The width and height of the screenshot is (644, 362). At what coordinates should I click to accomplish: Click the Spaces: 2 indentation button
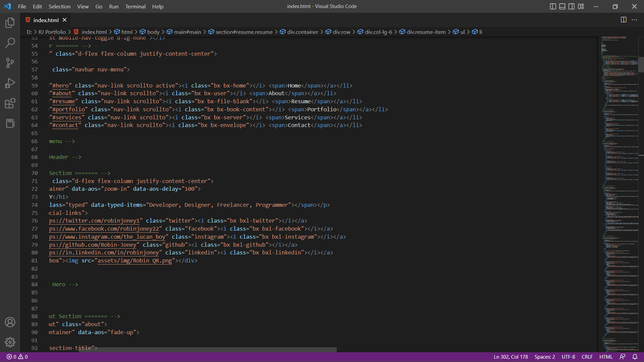tap(545, 357)
